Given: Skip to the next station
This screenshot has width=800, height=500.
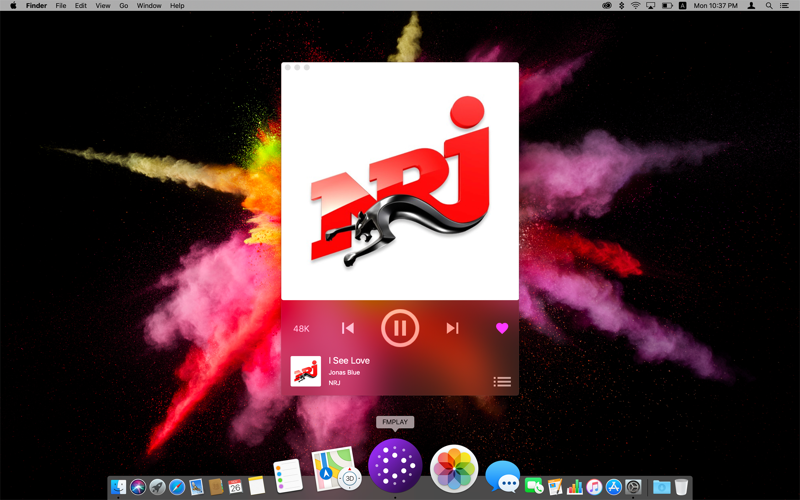Looking at the screenshot, I should point(453,328).
